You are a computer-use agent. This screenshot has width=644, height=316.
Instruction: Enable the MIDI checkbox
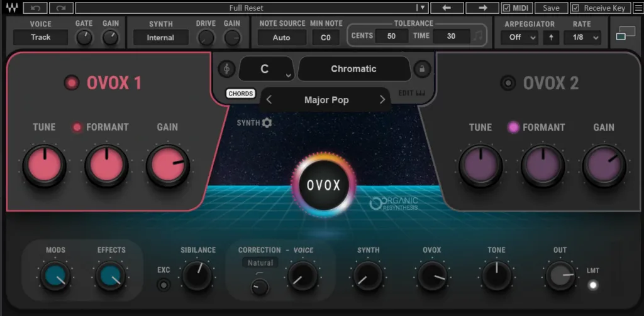506,8
